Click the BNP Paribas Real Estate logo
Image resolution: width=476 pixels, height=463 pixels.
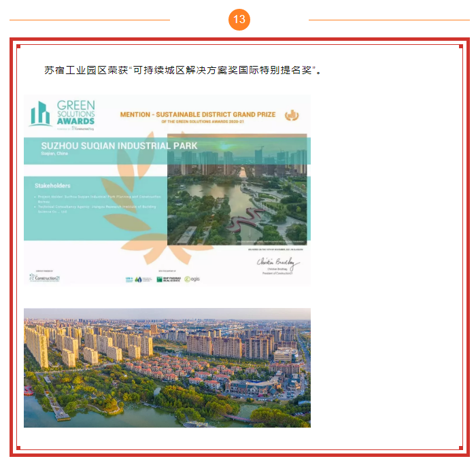pos(169,279)
